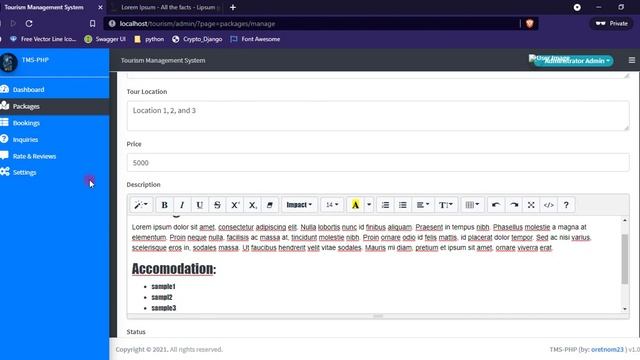Apply superscript formatting
The image size is (640, 360).
[235, 205]
